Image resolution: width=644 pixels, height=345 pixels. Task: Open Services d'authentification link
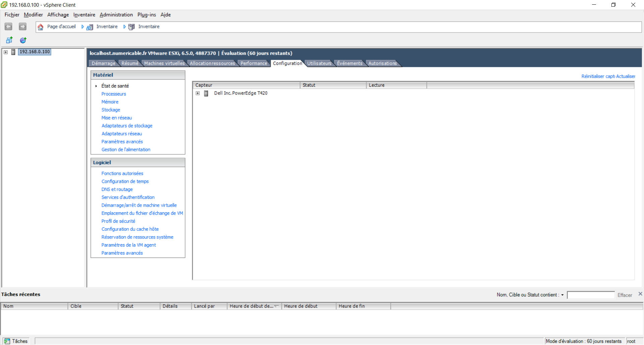coord(128,197)
